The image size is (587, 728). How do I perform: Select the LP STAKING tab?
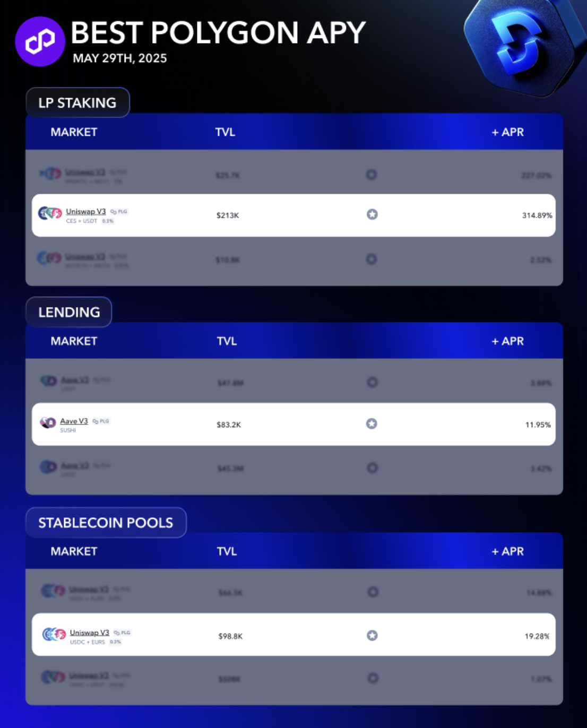click(77, 102)
